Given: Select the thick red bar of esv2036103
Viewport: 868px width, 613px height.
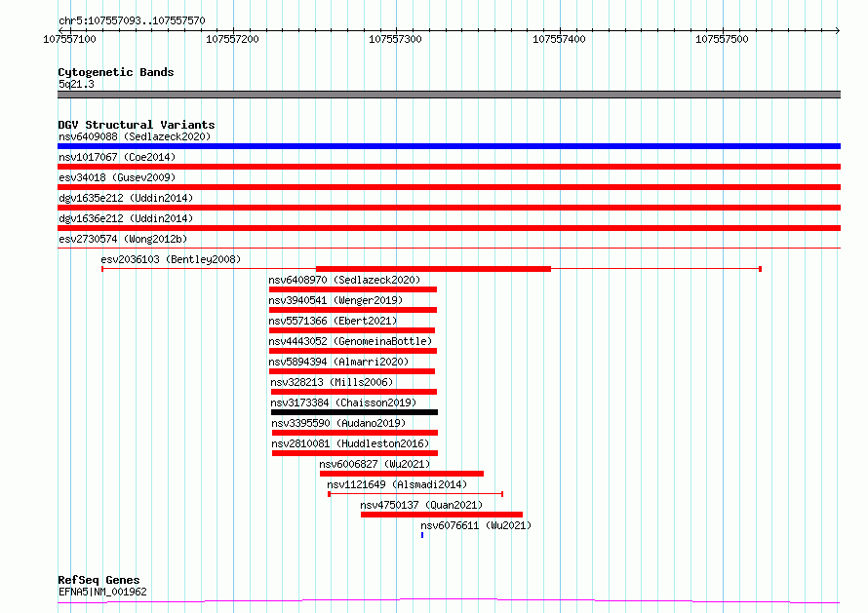Looking at the screenshot, I should (x=433, y=269).
